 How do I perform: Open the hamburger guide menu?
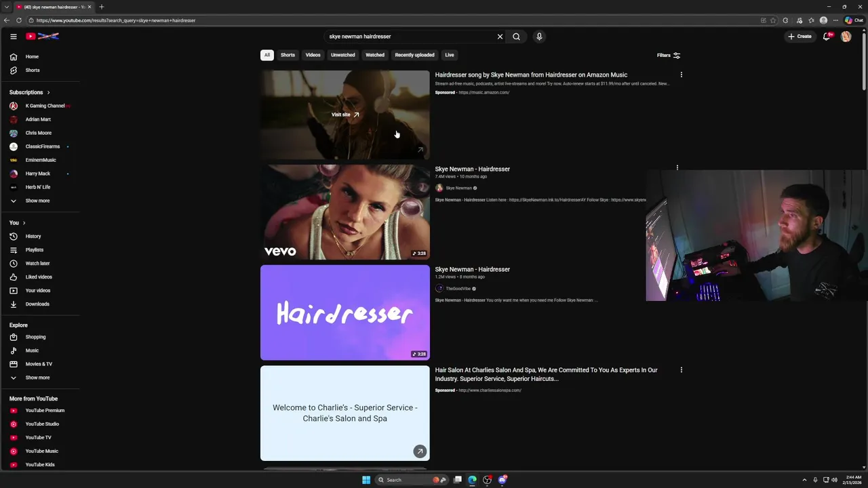click(x=14, y=37)
